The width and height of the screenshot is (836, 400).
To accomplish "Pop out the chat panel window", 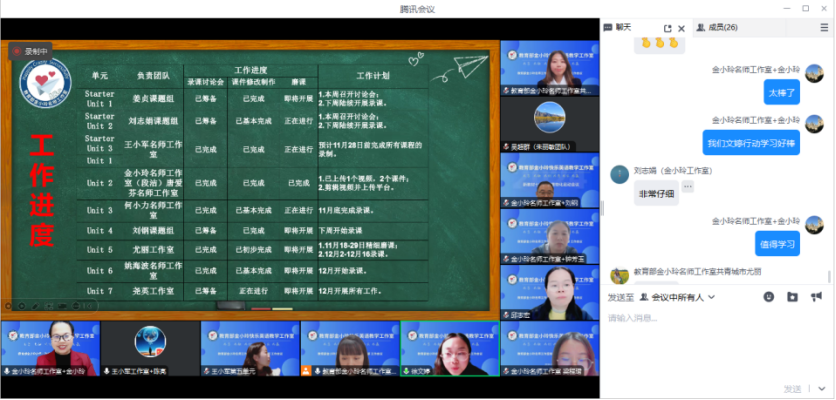I will tap(668, 28).
